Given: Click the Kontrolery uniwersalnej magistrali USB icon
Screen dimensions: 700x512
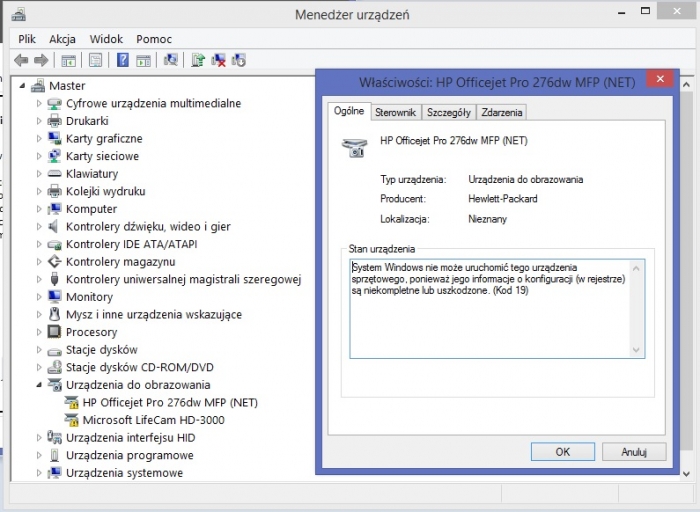Looking at the screenshot, I should pos(54,279).
